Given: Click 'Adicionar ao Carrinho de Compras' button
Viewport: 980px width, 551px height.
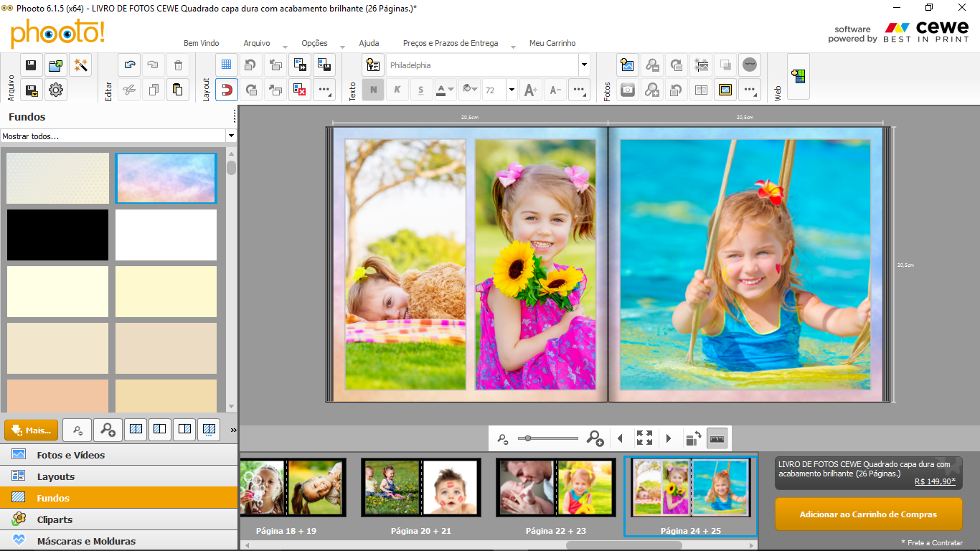Looking at the screenshot, I should click(x=868, y=514).
